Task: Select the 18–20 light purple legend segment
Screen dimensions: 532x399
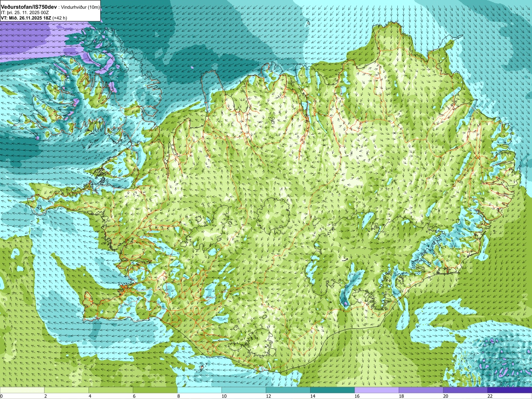Action: 421,390
